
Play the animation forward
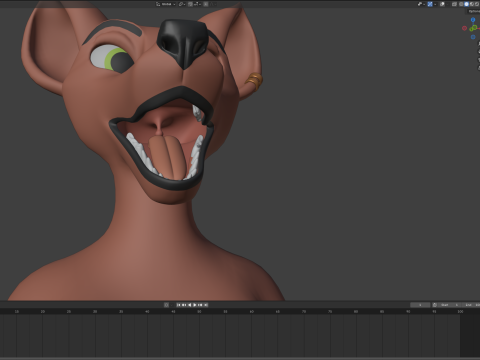[x=195, y=305]
